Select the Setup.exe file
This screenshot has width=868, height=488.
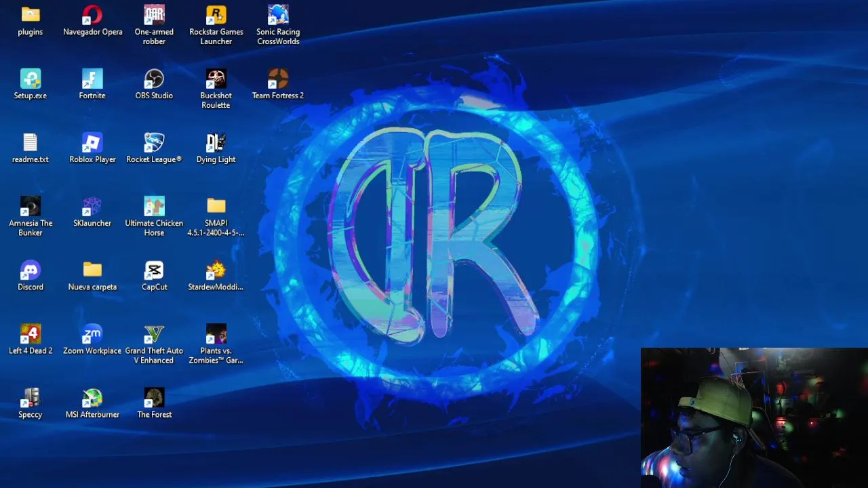(x=31, y=79)
